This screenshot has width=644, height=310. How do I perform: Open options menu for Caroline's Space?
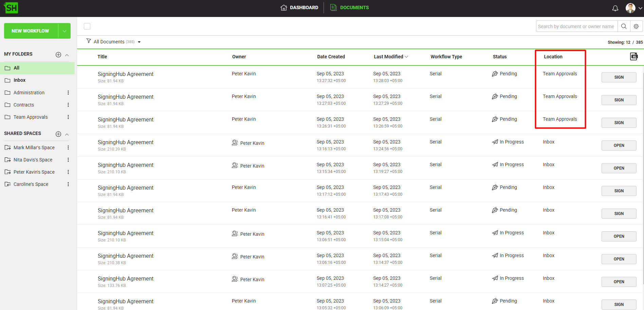(x=68, y=184)
